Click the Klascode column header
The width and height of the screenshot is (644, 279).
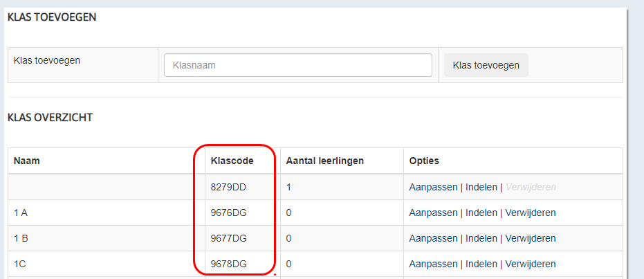[x=232, y=161]
